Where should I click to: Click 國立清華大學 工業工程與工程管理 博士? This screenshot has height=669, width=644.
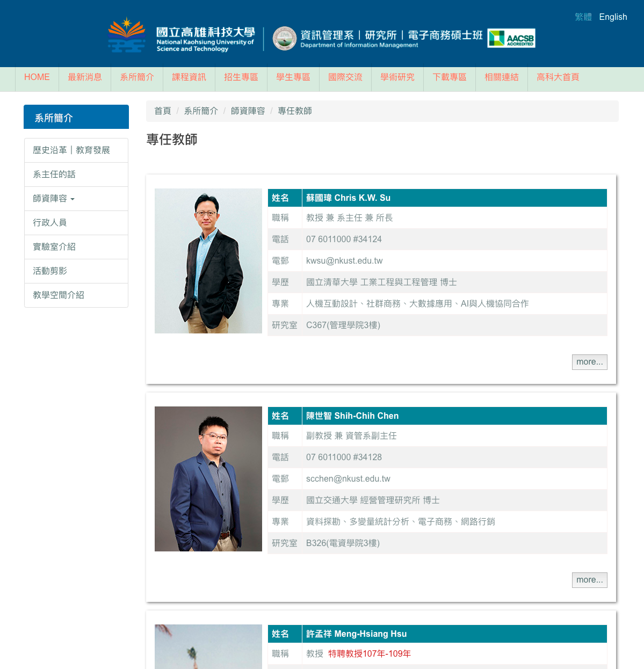(381, 282)
